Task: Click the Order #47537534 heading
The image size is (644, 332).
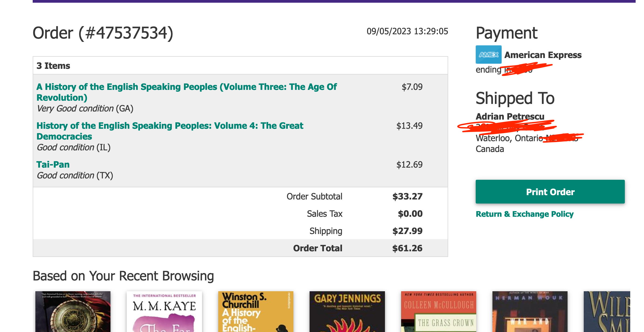Action: pyautogui.click(x=103, y=33)
